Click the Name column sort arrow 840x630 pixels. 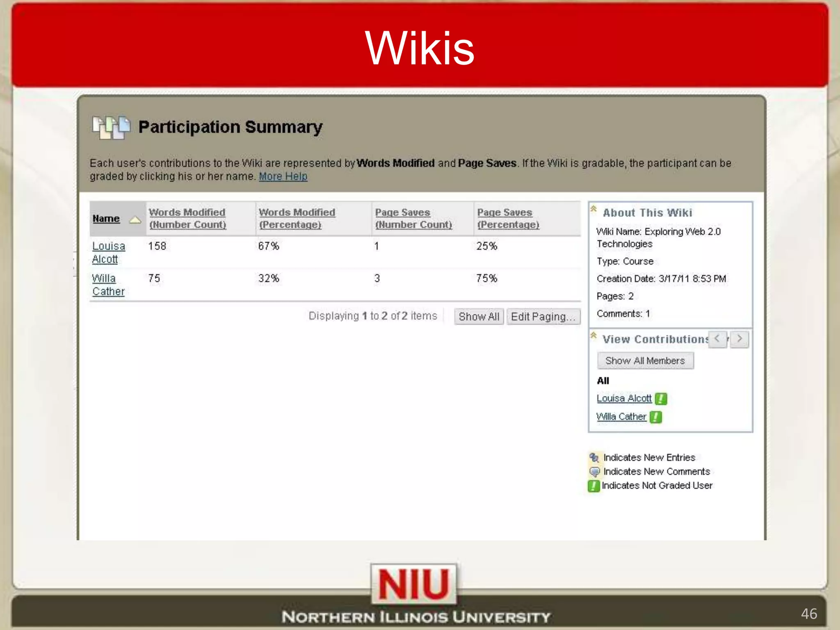[x=135, y=220]
